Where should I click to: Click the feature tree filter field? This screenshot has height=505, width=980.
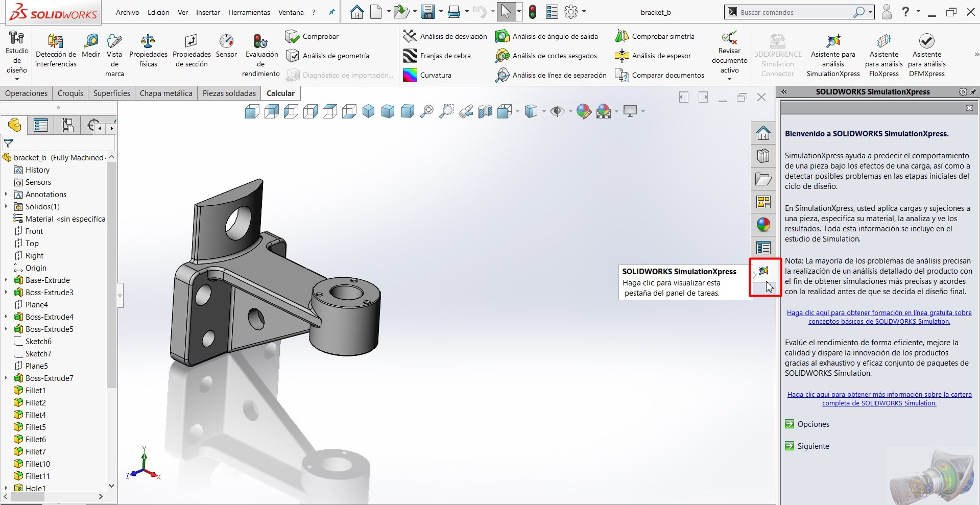pos(59,143)
